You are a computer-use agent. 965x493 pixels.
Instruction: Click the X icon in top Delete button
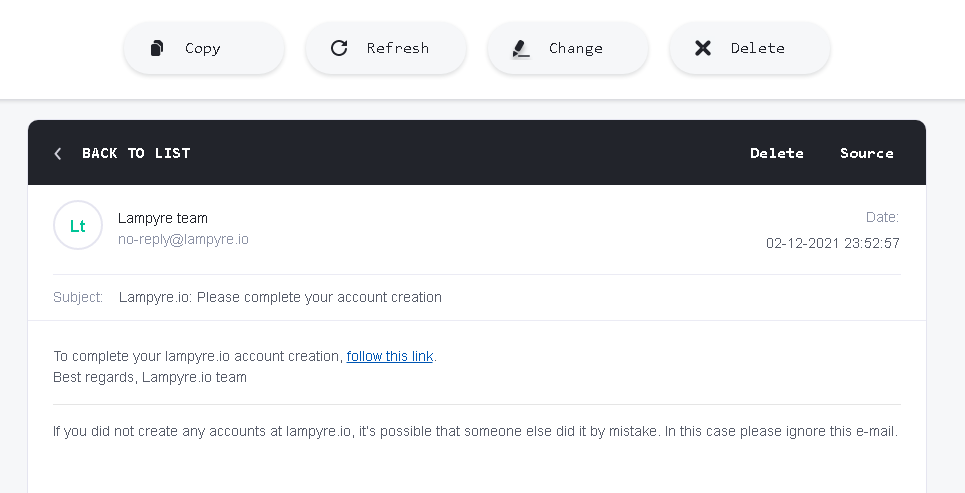(703, 48)
